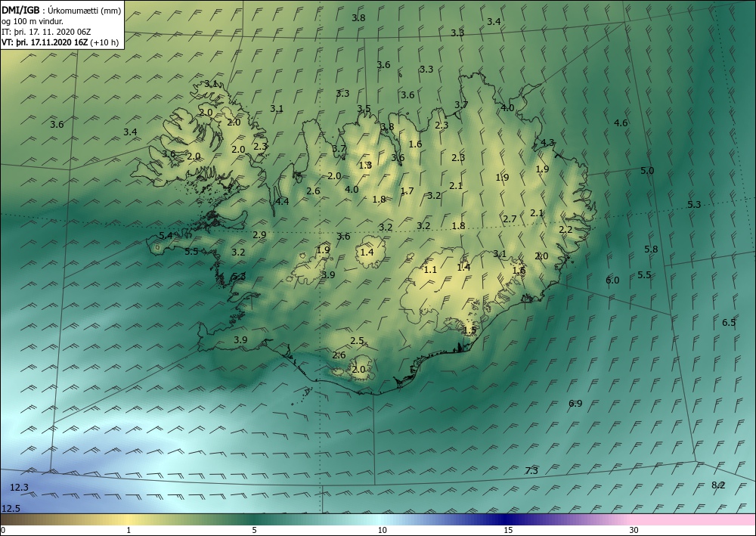Click the title 'DMI/IGB : Úrkomumætti (mm)'
Screen dimensions: 756x536
point(62,10)
